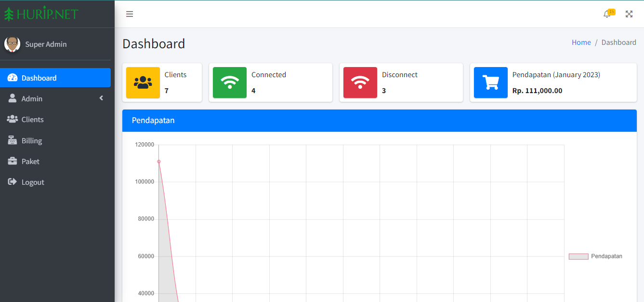The height and width of the screenshot is (302, 644).
Task: Open the Clients page from sidebar
Action: pos(32,120)
